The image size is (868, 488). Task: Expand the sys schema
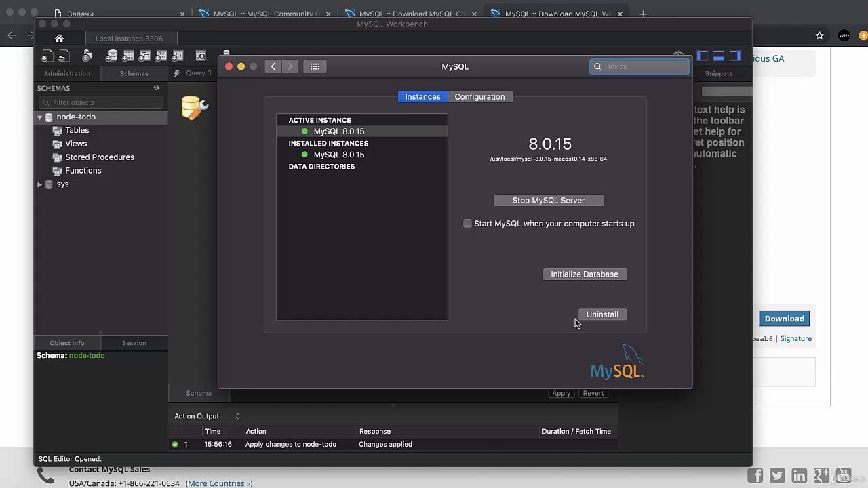pyautogui.click(x=39, y=184)
